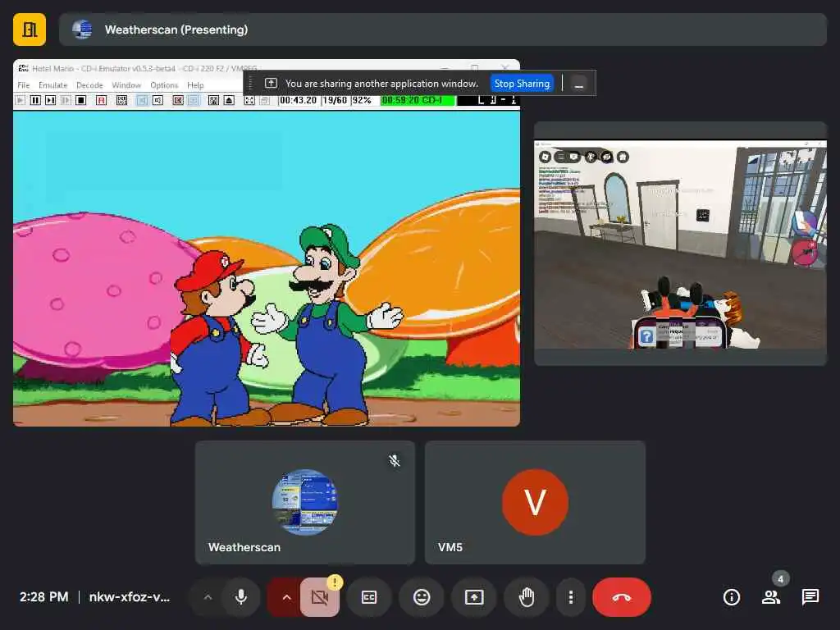Open meeting details info icon
The width and height of the screenshot is (840, 630).
click(x=731, y=597)
